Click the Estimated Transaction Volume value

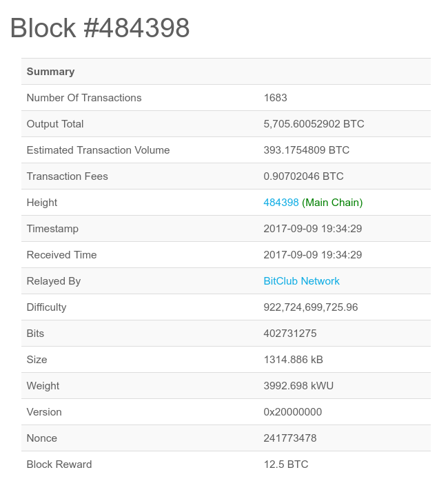[306, 150]
